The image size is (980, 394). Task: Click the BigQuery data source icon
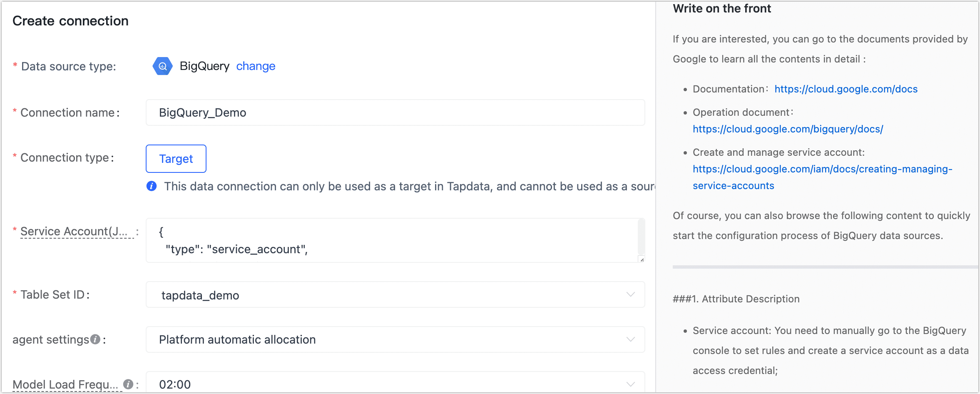click(162, 66)
